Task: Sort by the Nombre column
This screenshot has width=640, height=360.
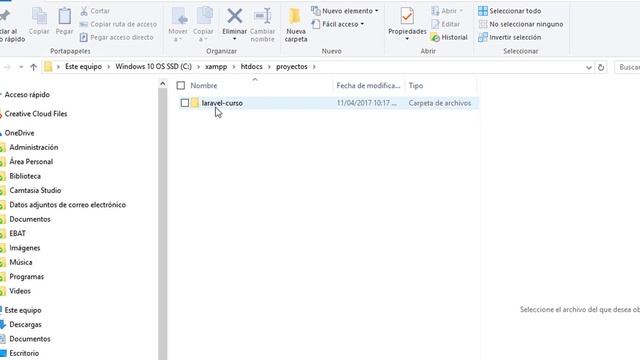Action: point(204,85)
